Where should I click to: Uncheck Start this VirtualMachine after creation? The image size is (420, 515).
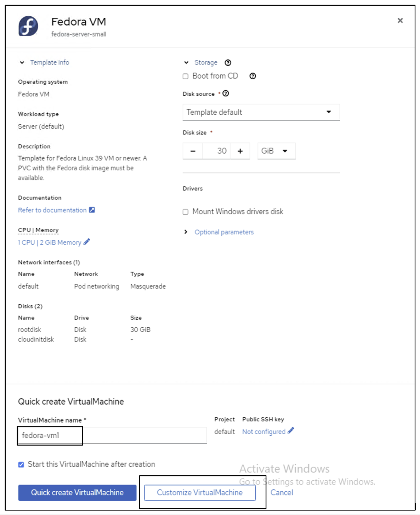coord(21,464)
